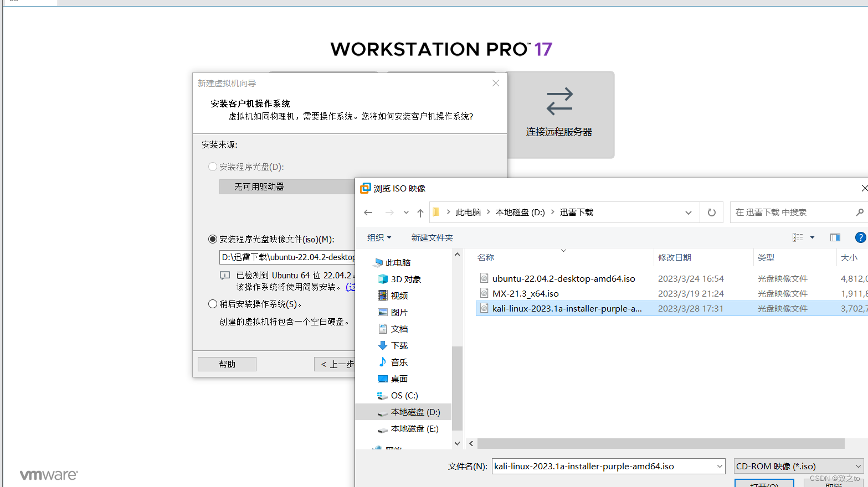Click the 文档 document icon
Image resolution: width=868 pixels, height=487 pixels.
point(382,329)
